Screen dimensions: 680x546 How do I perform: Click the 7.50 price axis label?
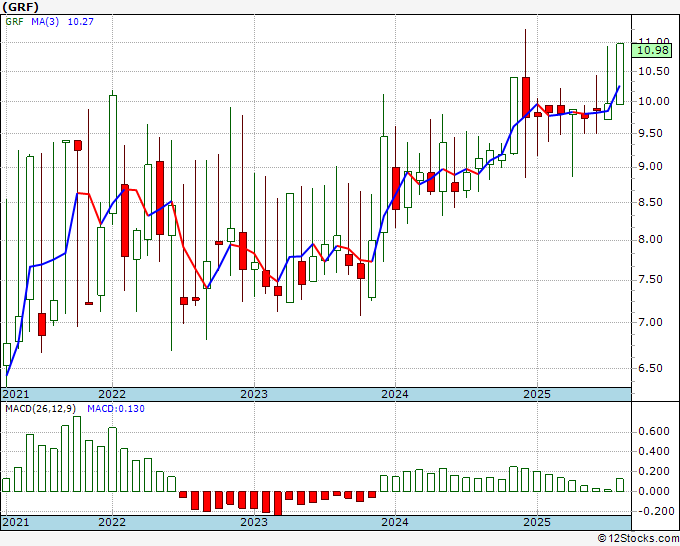651,279
